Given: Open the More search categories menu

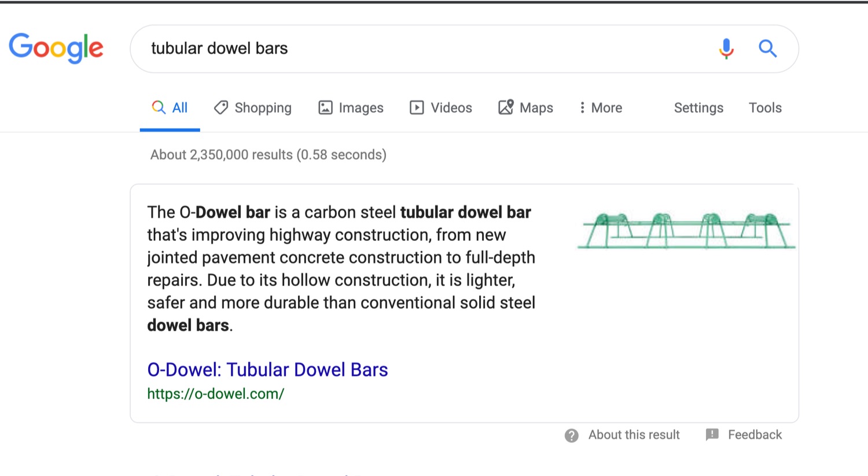Looking at the screenshot, I should [601, 108].
